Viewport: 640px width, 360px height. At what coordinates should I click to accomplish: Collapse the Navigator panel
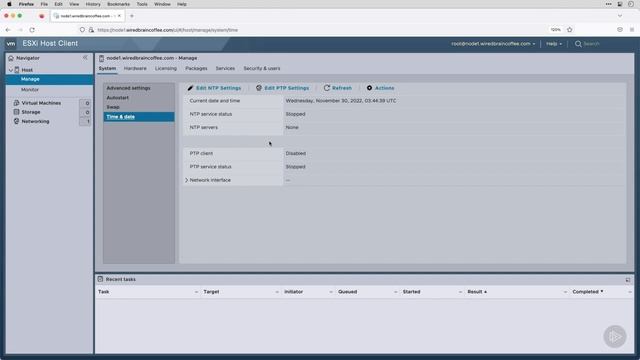[x=85, y=58]
